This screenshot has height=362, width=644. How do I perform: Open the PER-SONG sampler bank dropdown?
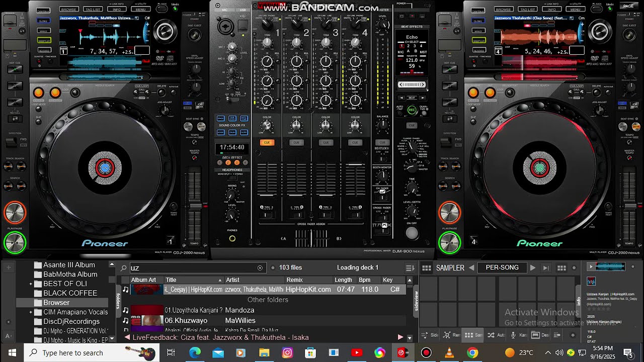coord(502,267)
